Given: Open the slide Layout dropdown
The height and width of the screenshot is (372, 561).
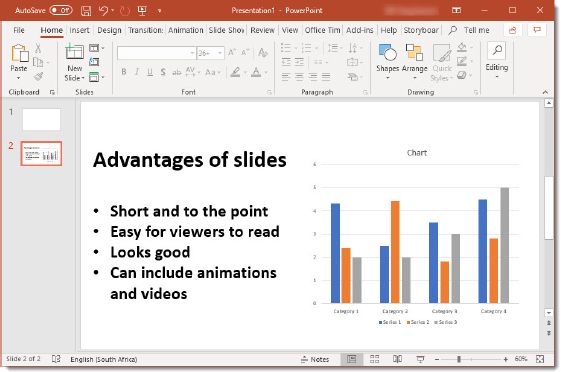Looking at the screenshot, I should pyautogui.click(x=96, y=48).
